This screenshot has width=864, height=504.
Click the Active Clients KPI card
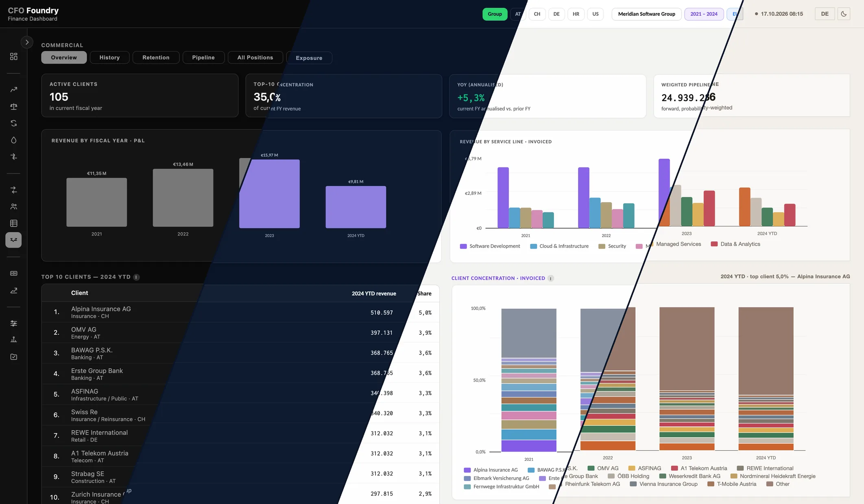click(x=140, y=96)
